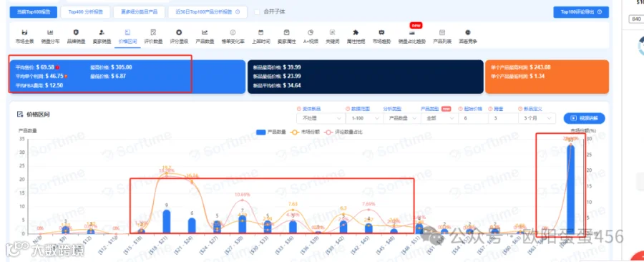Switch to the 当前Top100报告 tab
This screenshot has width=644, height=262.
[34, 12]
